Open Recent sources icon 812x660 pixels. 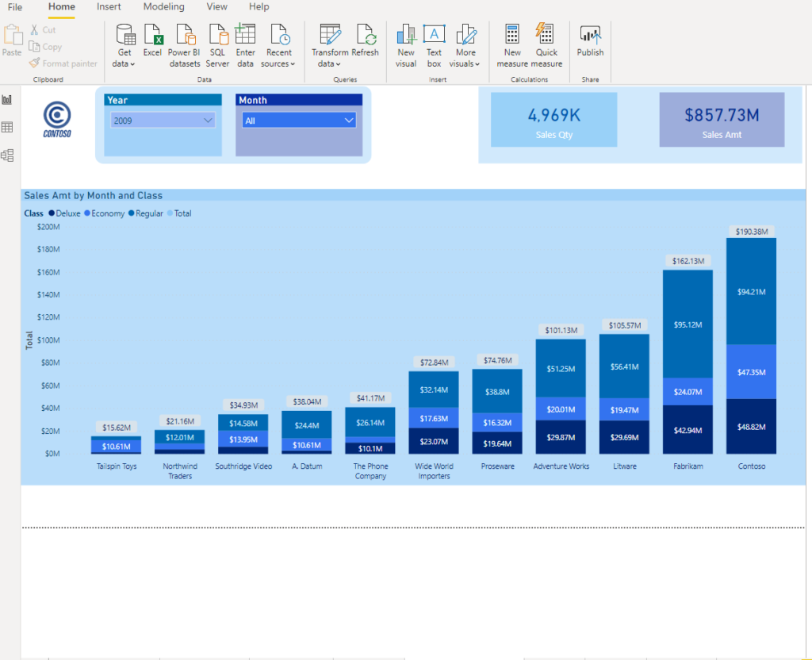(280, 34)
